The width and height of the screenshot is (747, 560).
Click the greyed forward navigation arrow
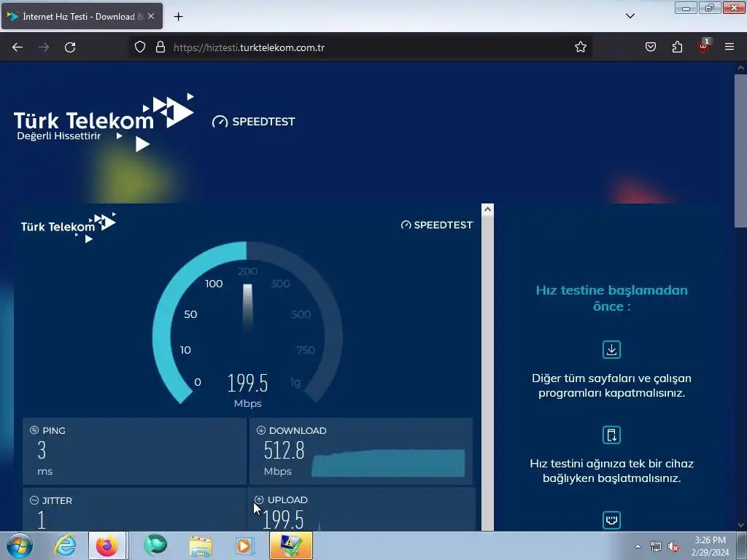pyautogui.click(x=44, y=47)
